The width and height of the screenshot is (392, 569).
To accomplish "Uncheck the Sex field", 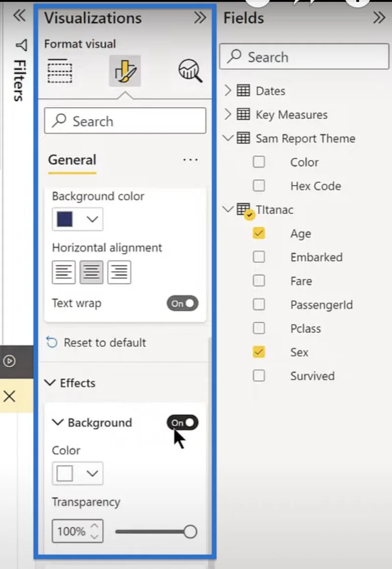I will [259, 351].
